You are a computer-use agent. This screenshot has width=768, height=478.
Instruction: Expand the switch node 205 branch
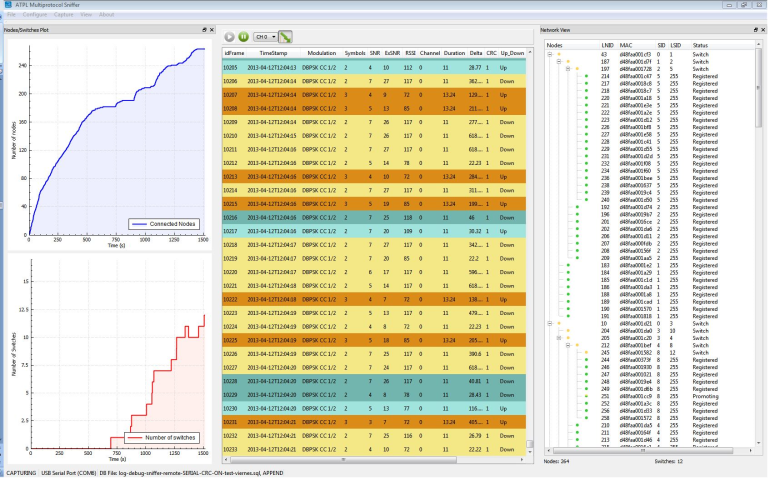click(557, 337)
